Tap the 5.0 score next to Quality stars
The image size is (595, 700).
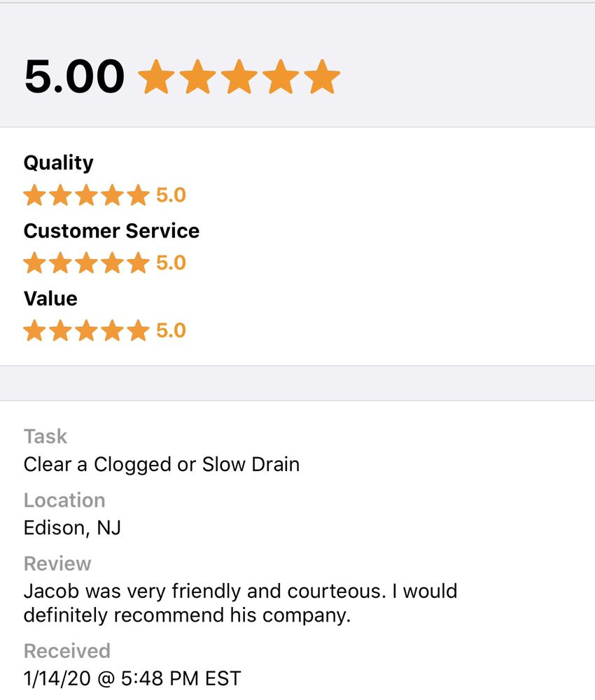tap(171, 195)
